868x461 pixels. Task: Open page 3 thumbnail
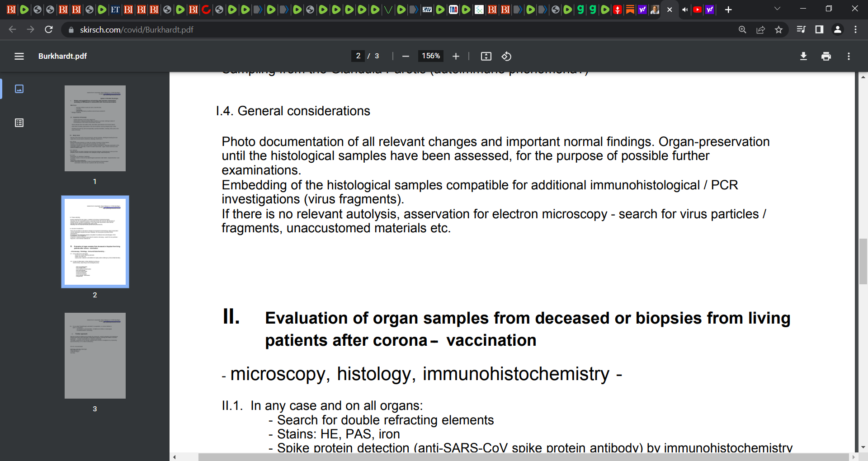pos(95,356)
